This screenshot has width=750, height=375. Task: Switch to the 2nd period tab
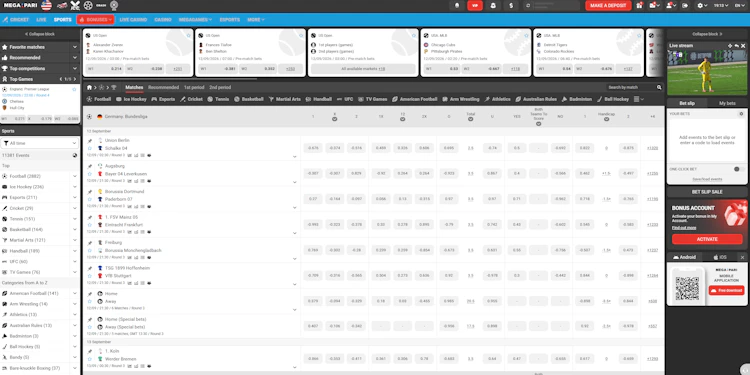220,88
